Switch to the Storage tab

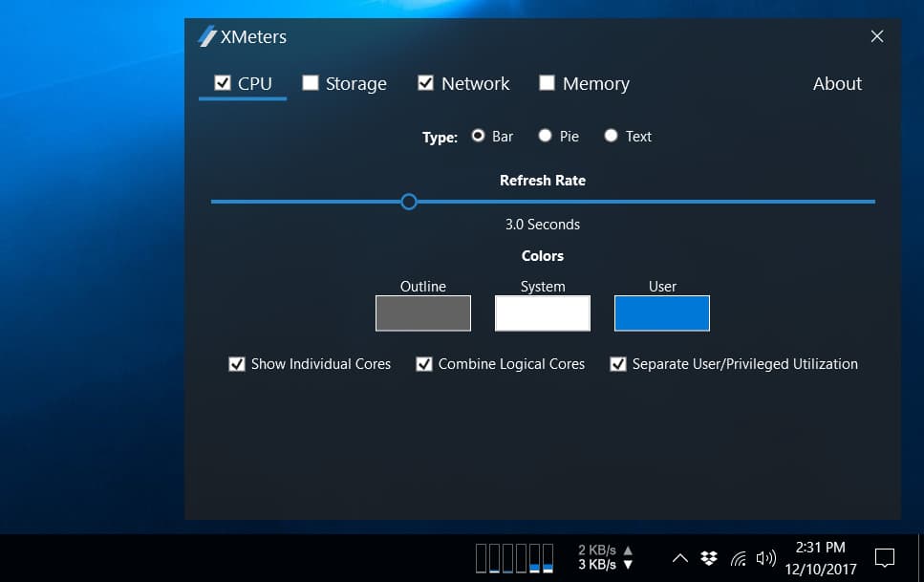coord(355,84)
